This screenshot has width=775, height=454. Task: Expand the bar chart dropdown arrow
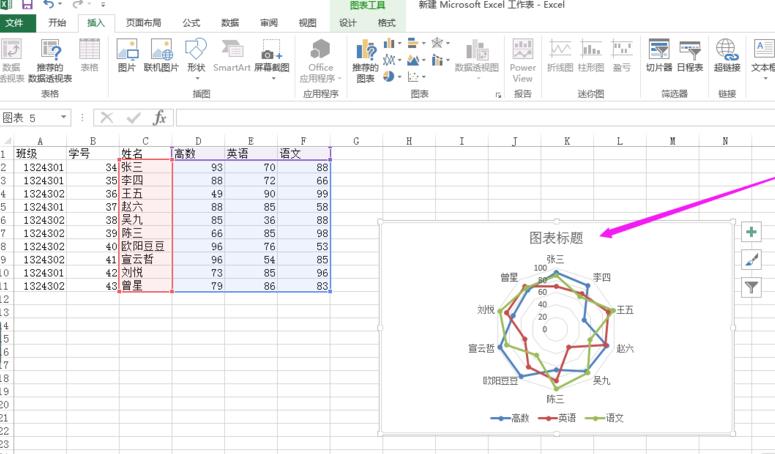(x=424, y=43)
